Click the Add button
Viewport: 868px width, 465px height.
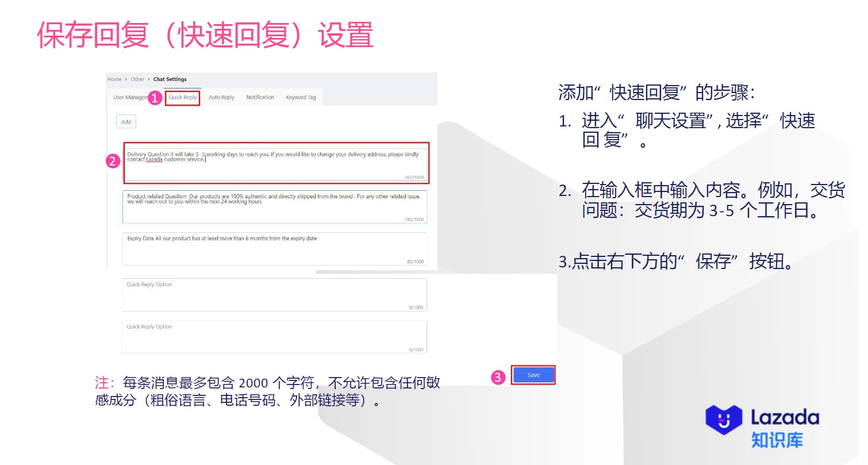click(x=126, y=121)
